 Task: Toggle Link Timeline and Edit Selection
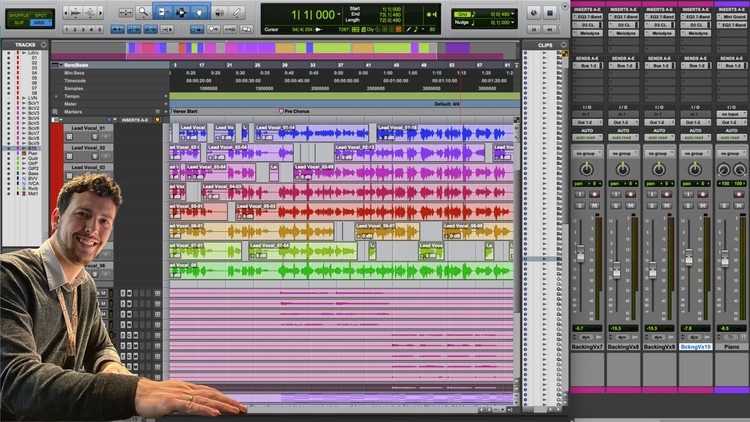pos(134,30)
